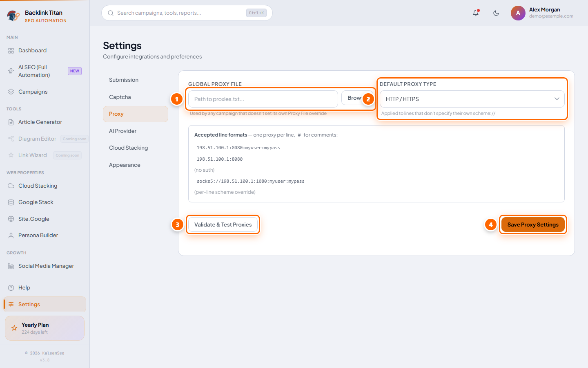Click the '224 days left' plan text
588x368 pixels.
click(35, 332)
